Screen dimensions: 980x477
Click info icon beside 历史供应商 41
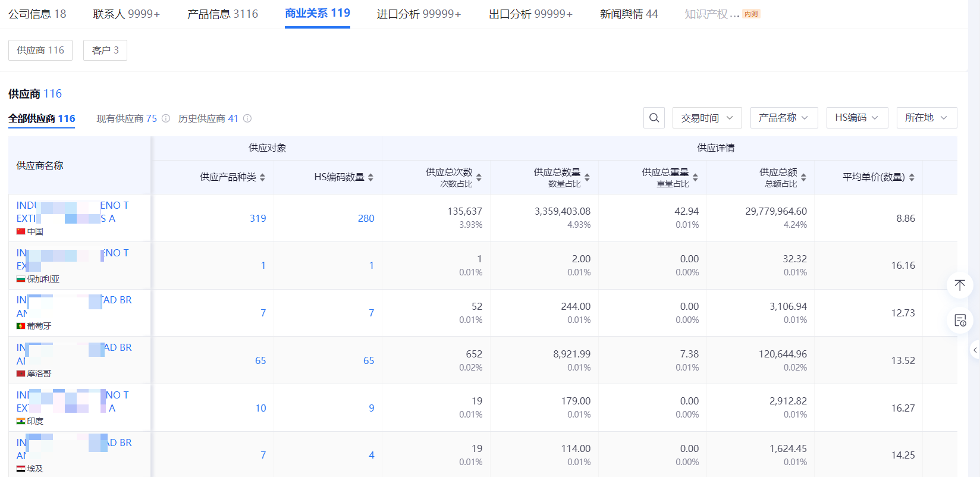tap(247, 118)
